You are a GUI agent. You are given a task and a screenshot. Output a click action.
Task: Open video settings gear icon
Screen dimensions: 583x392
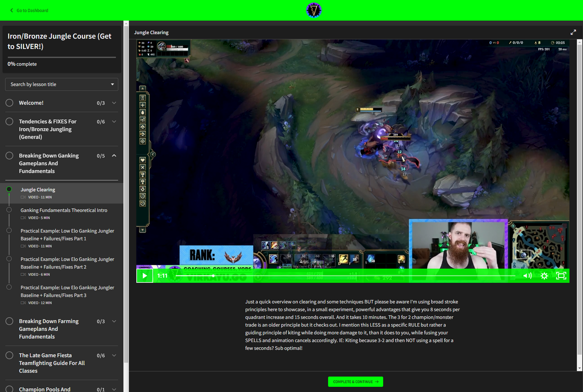(544, 276)
